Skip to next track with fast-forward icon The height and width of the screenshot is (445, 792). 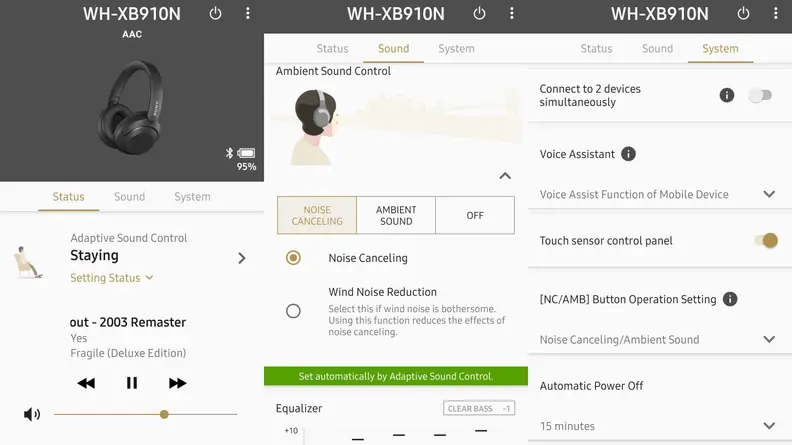[x=177, y=383]
